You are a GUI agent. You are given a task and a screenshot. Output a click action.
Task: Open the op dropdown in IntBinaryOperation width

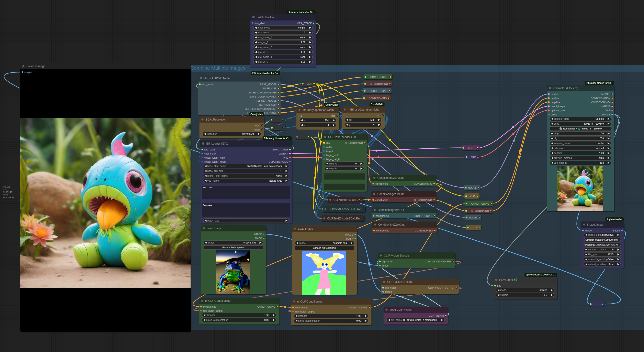point(318,120)
